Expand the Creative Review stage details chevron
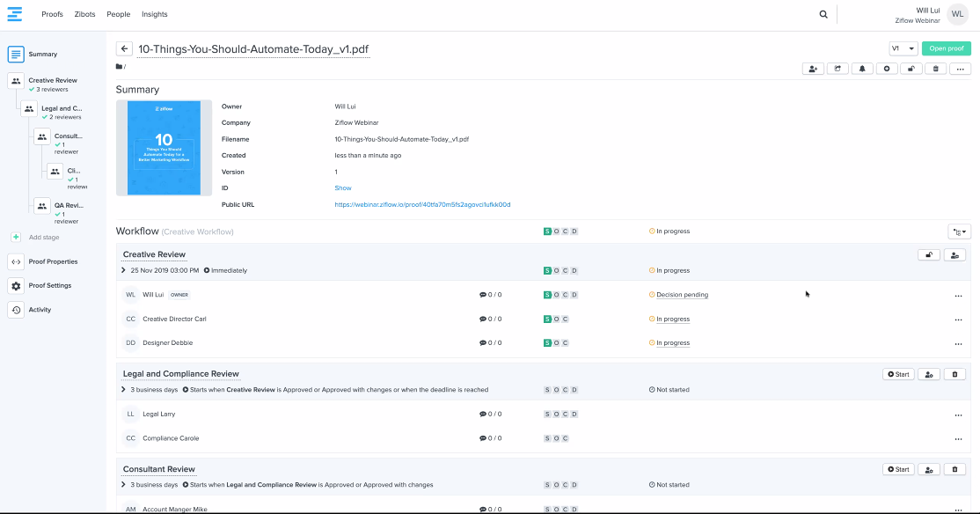 point(124,271)
